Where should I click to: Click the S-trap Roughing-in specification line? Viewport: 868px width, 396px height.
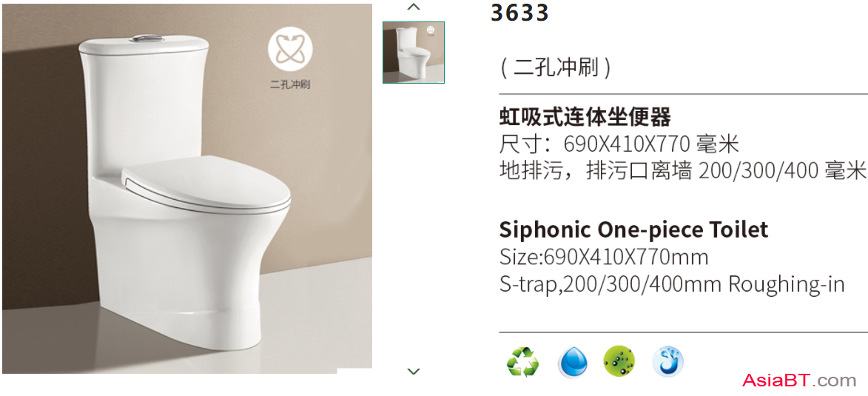click(672, 285)
